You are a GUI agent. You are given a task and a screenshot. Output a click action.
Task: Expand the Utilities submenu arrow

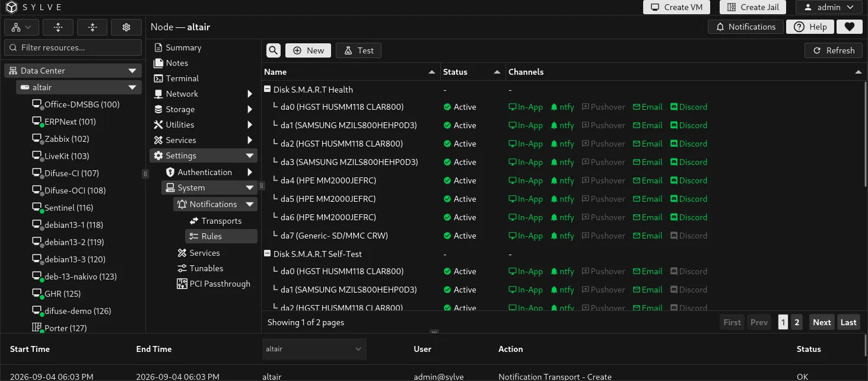click(250, 125)
